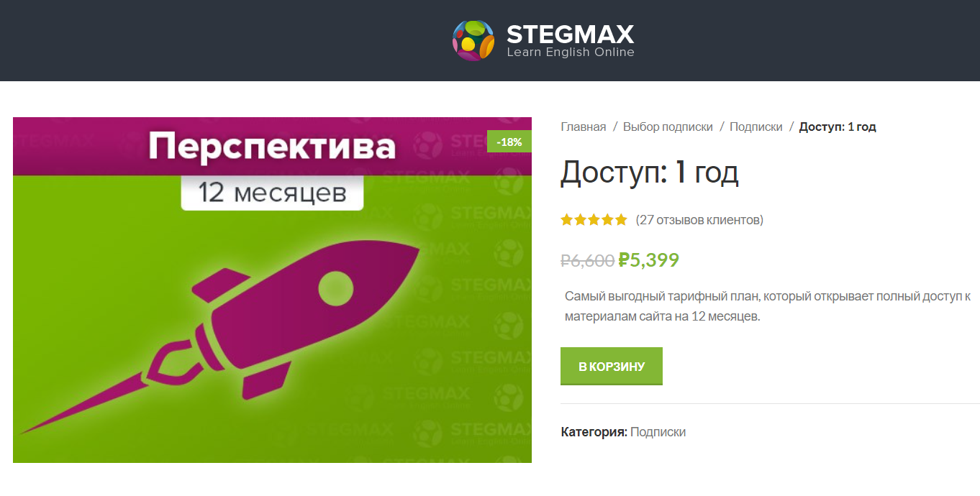
Task: Click the five-star rating icons
Action: click(594, 220)
